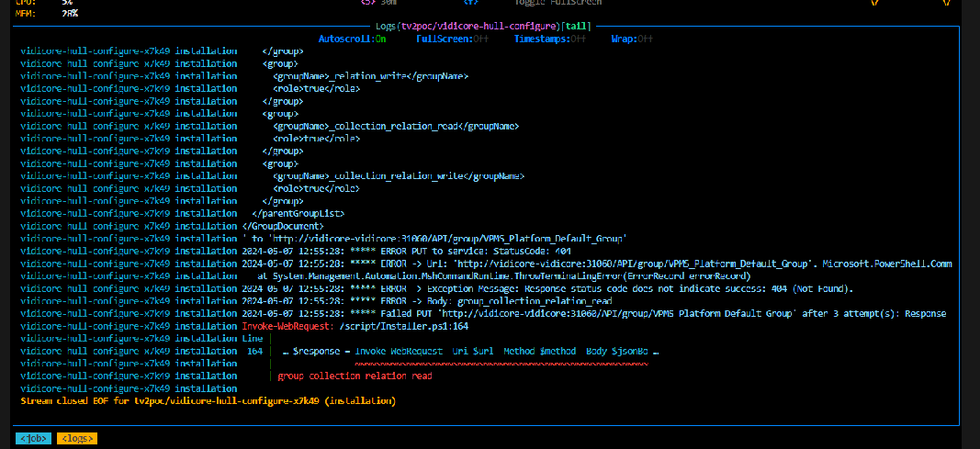Select the logs breadcrumb
Viewport: 980px width, 449px height.
(76, 438)
